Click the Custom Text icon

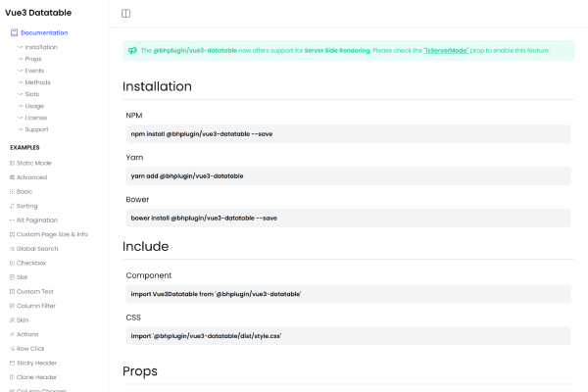[x=12, y=291]
